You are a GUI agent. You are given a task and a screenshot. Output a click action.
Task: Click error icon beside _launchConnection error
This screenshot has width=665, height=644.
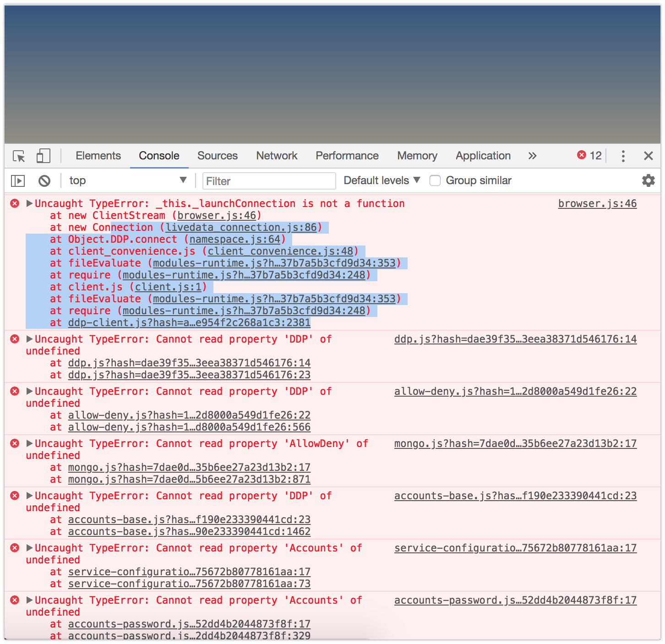coord(15,203)
